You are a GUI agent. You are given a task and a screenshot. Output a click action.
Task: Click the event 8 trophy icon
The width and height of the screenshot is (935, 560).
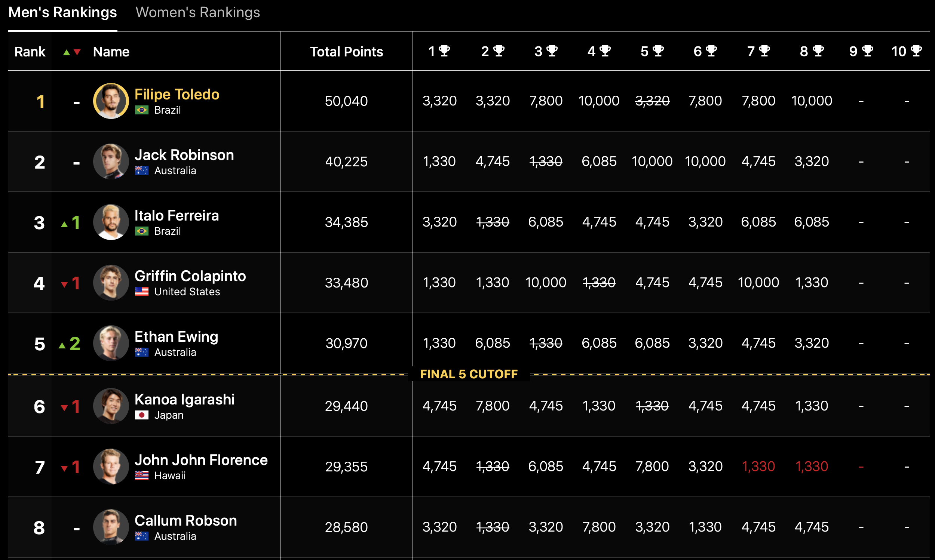[x=818, y=51]
